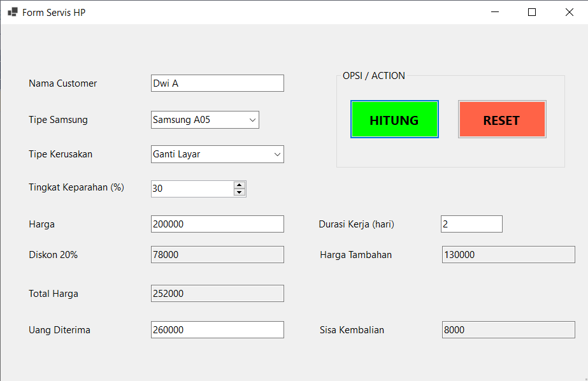The image size is (588, 381).
Task: Click the Durasi Kerja (hari) label
Action: pos(356,224)
